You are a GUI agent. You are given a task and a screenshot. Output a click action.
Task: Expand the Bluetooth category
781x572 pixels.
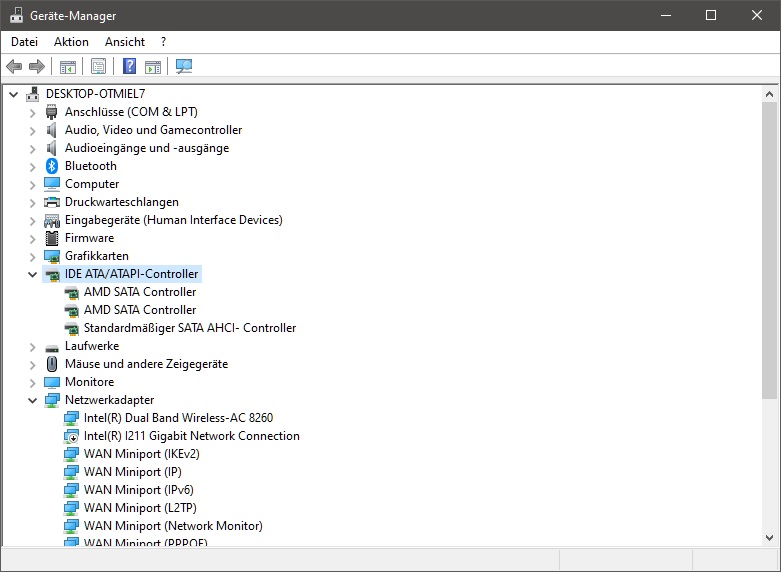(x=32, y=166)
